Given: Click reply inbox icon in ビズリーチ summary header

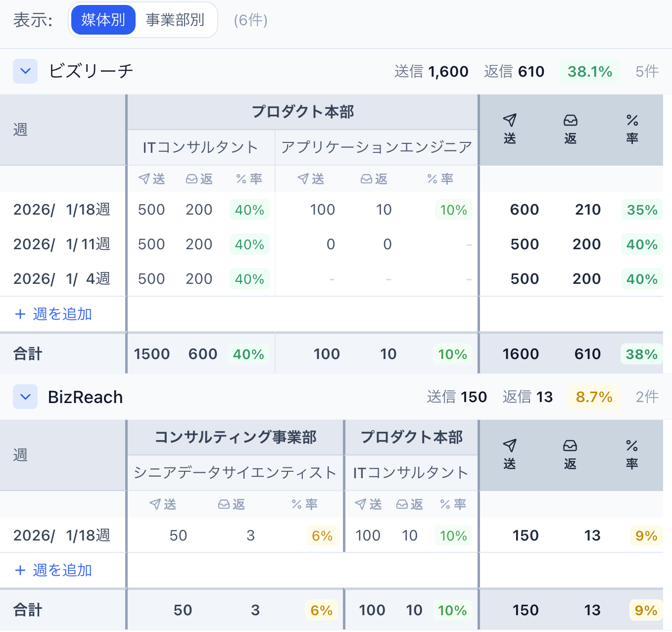Looking at the screenshot, I should coord(570,120).
